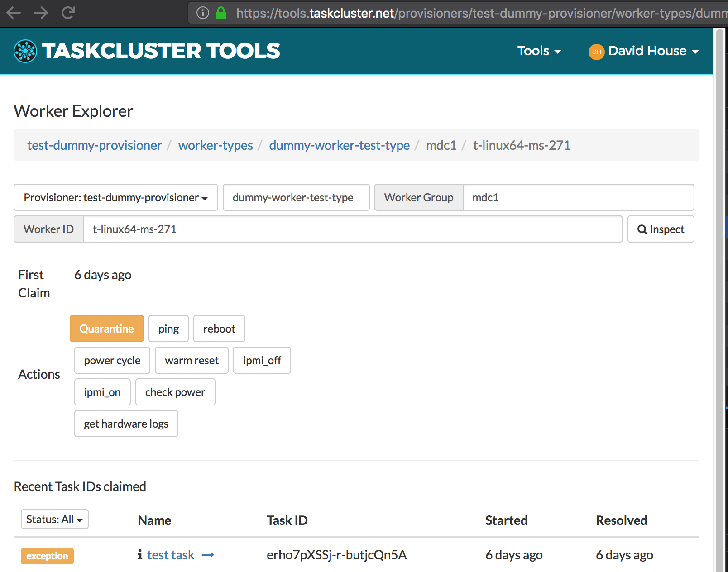Viewport: 728px width, 572px height.
Task: Click the Task ID column header
Action: [287, 520]
